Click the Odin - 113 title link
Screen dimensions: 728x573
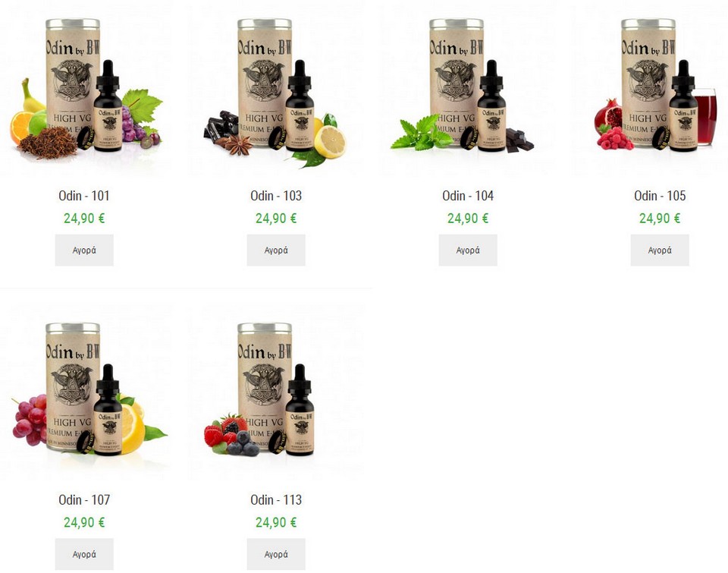276,500
